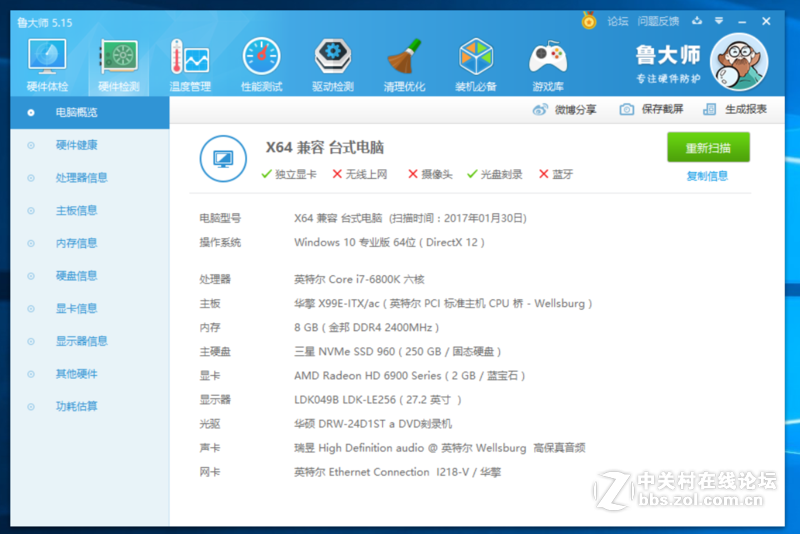Click the 摄像头 status indicator
800x534 pixels.
(430, 174)
